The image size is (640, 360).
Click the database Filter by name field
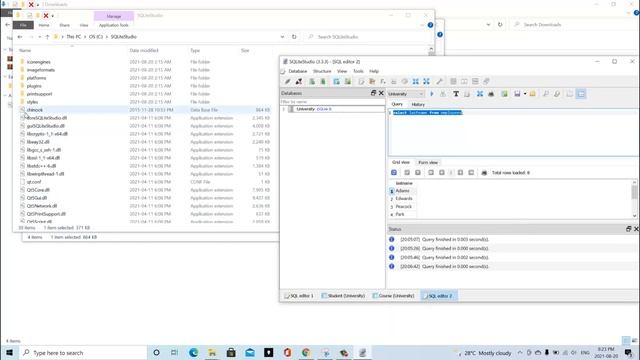(x=332, y=102)
